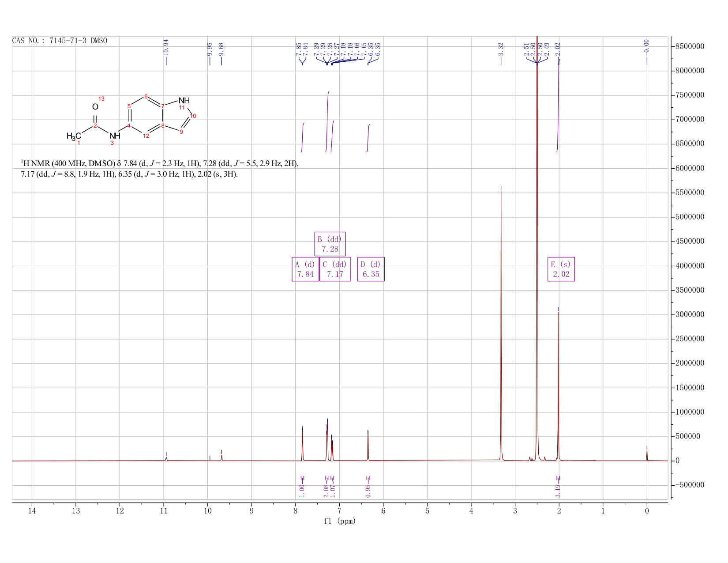This screenshot has height=563, width=728.
Task: Click the amide NH labeled 3
Action: coord(115,136)
